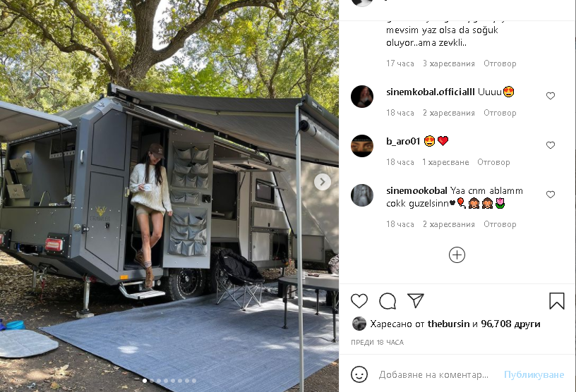Like sinemookobal's comment heart
This screenshot has height=392, width=576.
click(x=551, y=195)
